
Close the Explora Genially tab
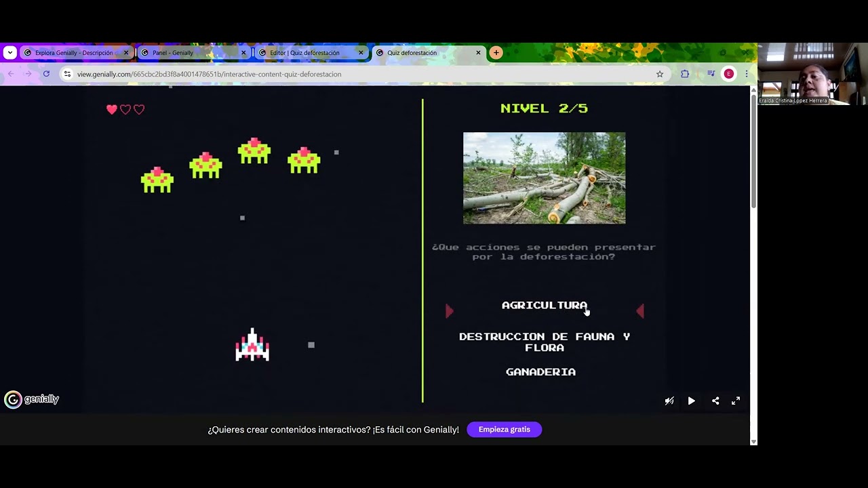126,53
